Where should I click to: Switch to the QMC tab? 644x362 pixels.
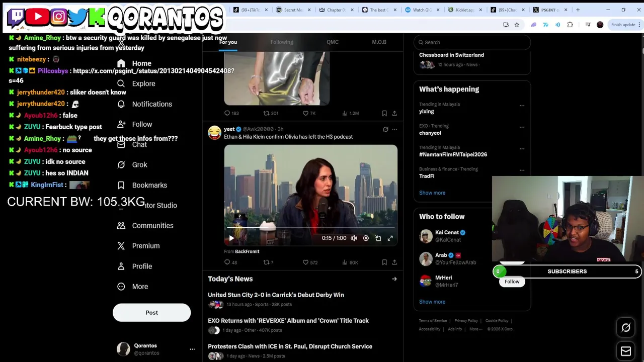[x=333, y=42]
